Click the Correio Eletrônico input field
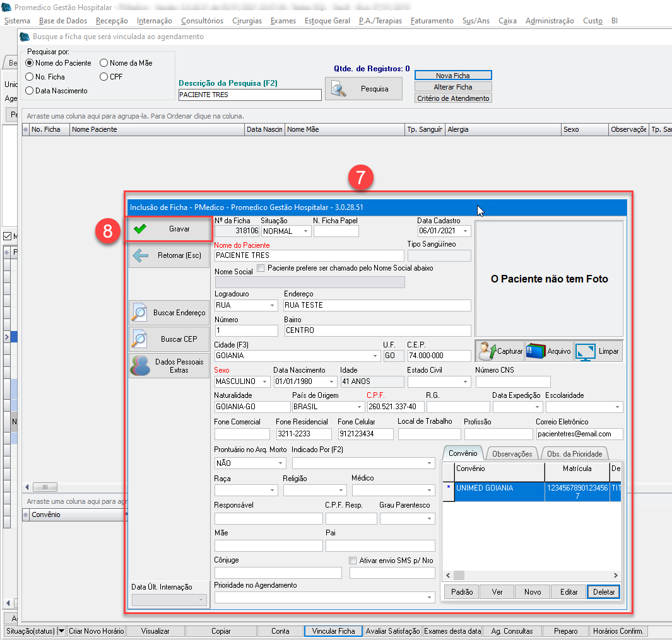This screenshot has height=640, width=672. pos(579,434)
